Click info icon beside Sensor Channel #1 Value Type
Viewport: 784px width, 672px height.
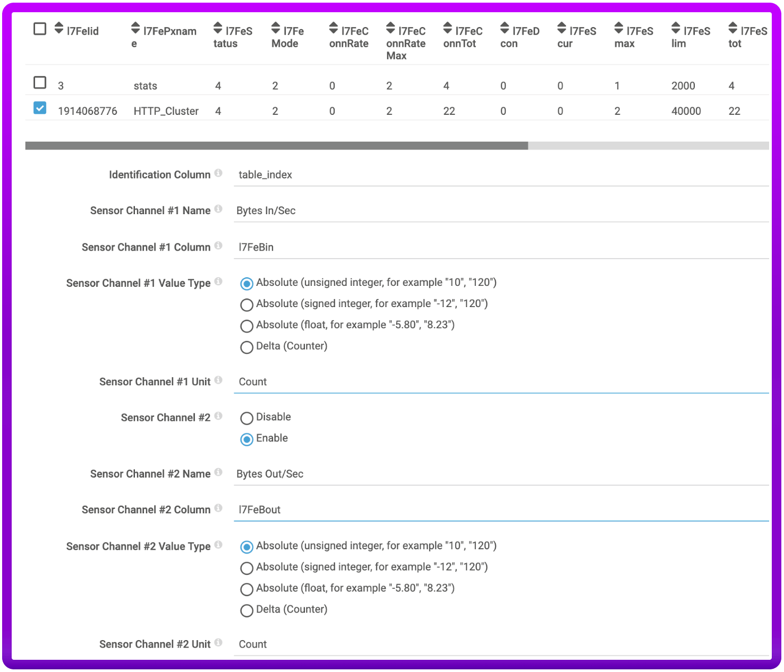(218, 282)
